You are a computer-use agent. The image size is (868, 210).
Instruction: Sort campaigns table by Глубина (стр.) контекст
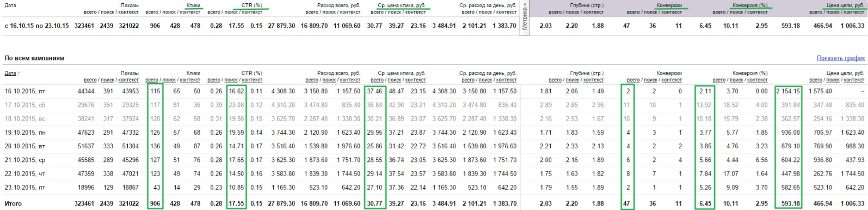[x=593, y=80]
